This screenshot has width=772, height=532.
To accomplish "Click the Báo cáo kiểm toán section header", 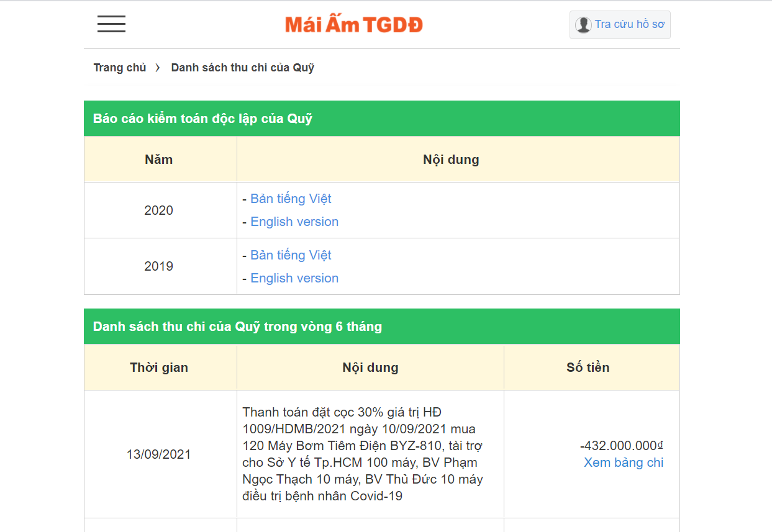I will (203, 118).
